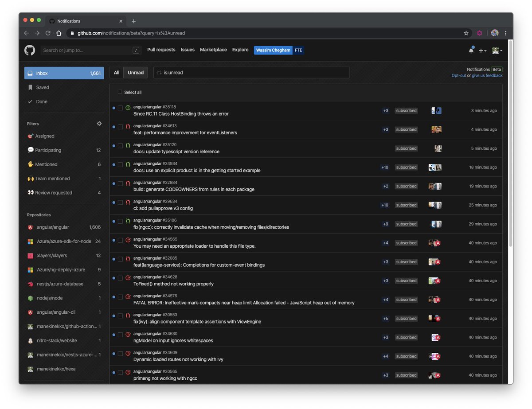Open Pull requests in top navigation

point(161,50)
